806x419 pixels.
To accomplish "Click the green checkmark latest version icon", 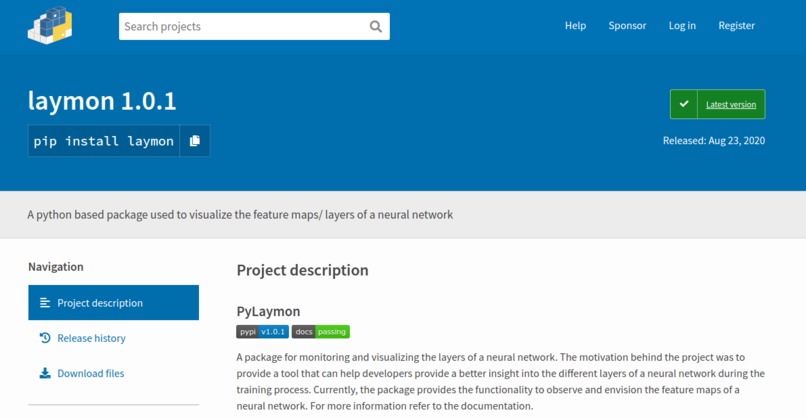I will (684, 104).
